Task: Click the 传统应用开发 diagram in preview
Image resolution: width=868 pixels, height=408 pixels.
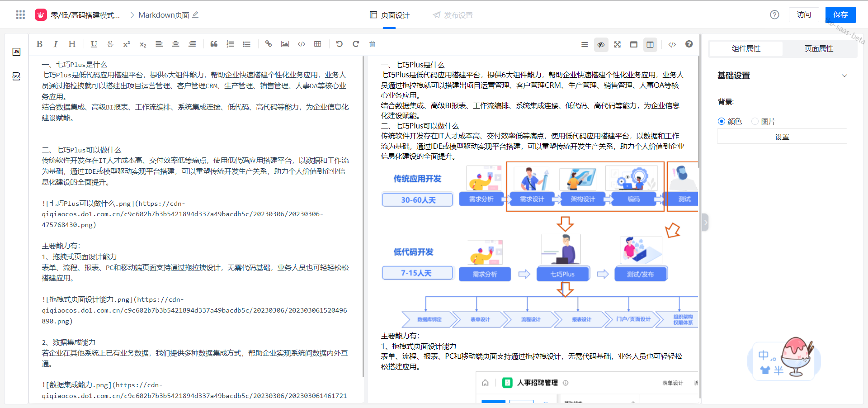Action: [x=540, y=246]
